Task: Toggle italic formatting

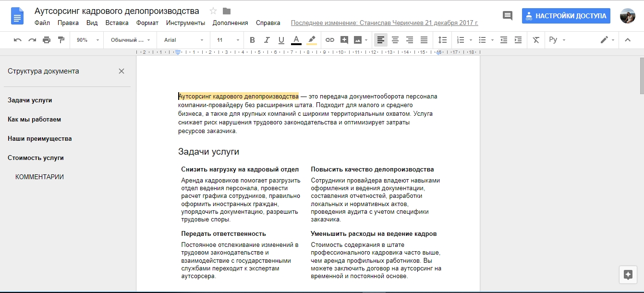Action: [267, 40]
